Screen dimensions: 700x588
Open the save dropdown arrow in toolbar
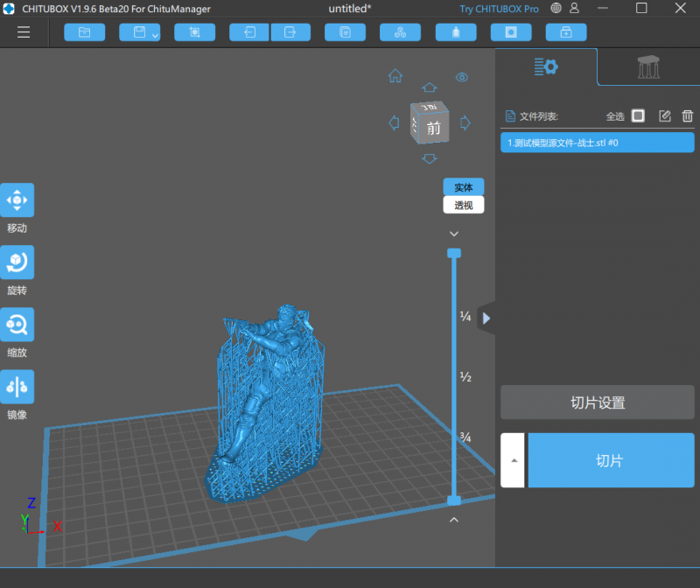155,36
